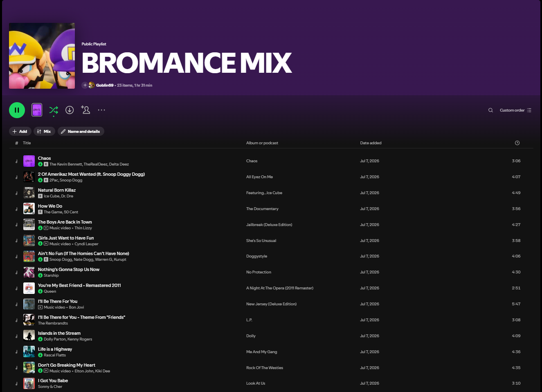Open the Me And My Gang album link
Image resolution: width=542 pixels, height=392 pixels.
pyautogui.click(x=261, y=352)
